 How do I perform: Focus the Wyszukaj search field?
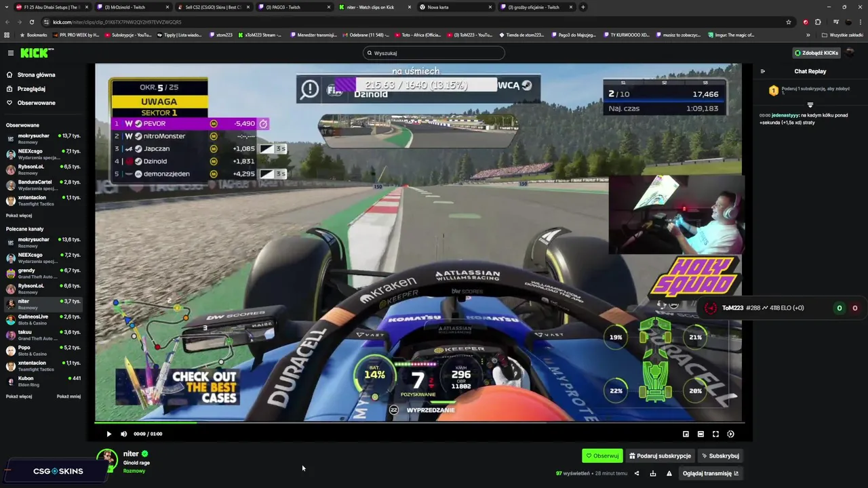434,53
